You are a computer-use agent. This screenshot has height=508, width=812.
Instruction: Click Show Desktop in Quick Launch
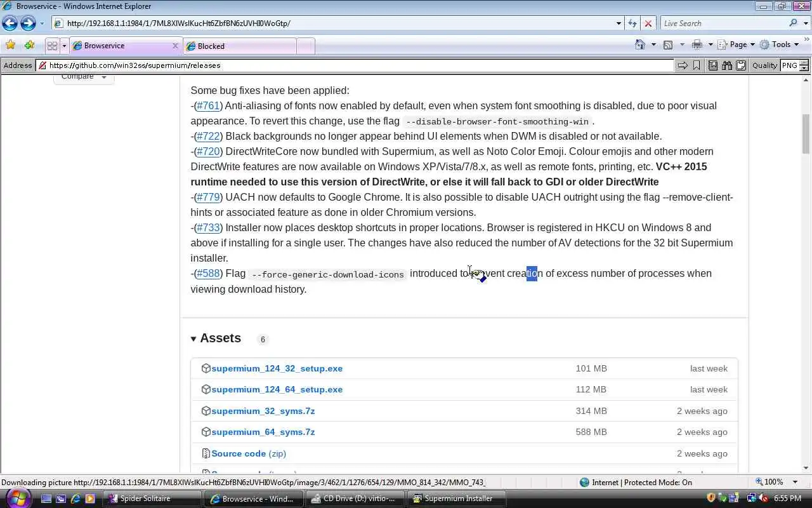[46, 498]
